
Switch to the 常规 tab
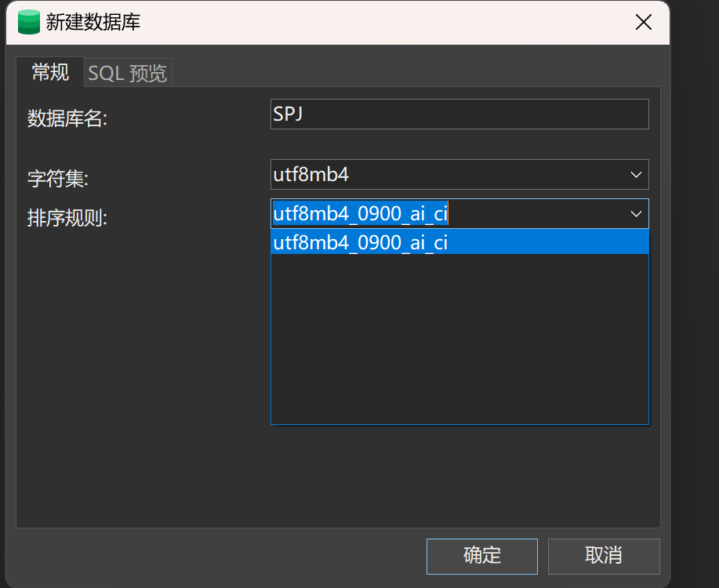(x=50, y=72)
